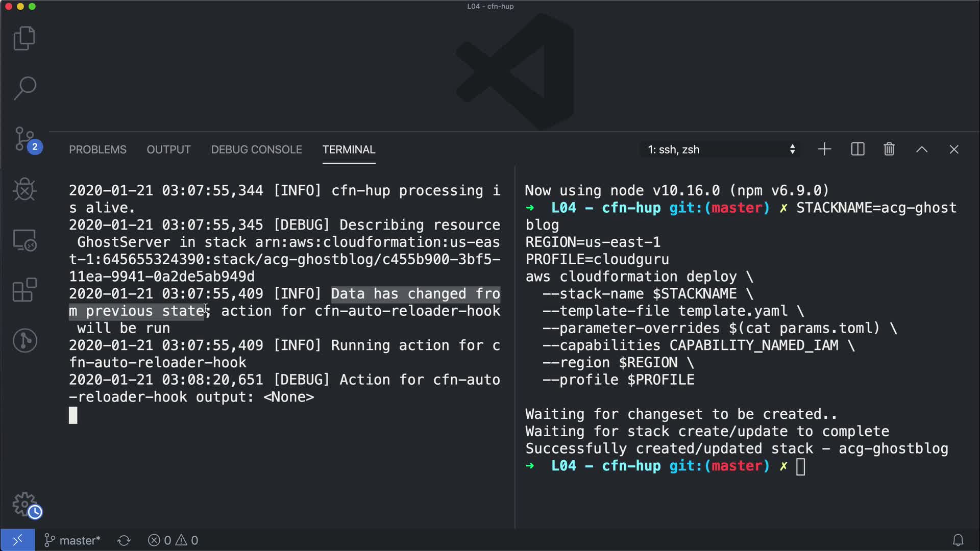Open the Search view in activity bar
Viewport: 980px width, 551px height.
(x=24, y=88)
